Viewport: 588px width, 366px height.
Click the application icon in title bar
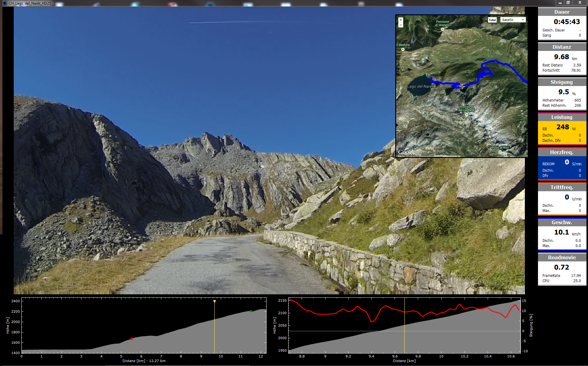pos(5,3)
